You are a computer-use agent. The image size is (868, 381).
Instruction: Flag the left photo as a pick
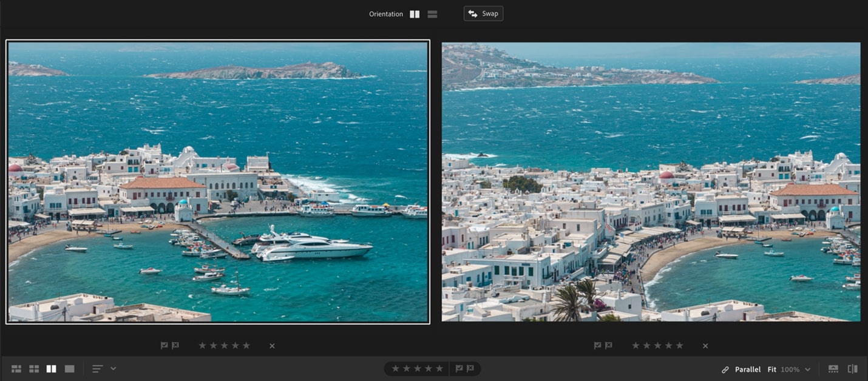164,345
